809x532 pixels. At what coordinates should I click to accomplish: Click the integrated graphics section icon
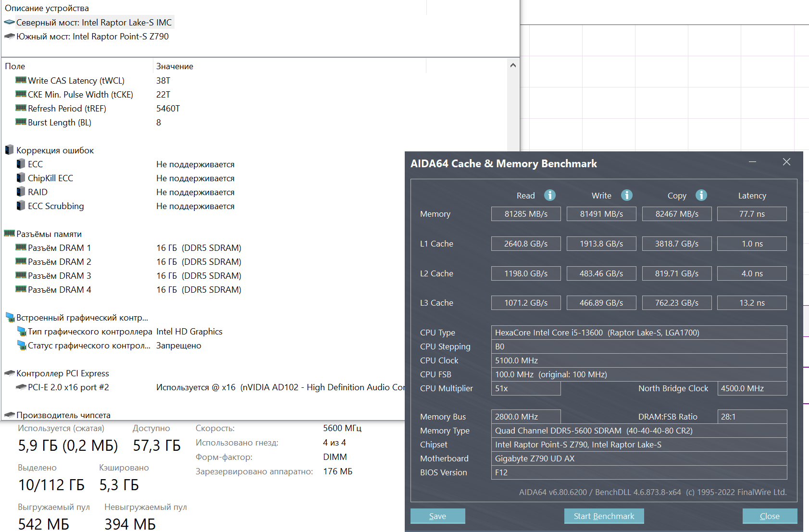coord(10,317)
